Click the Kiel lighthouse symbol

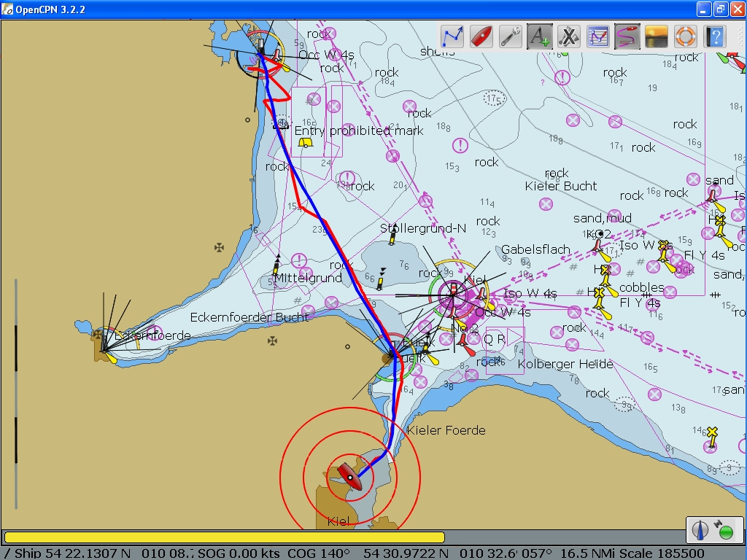coord(453,292)
